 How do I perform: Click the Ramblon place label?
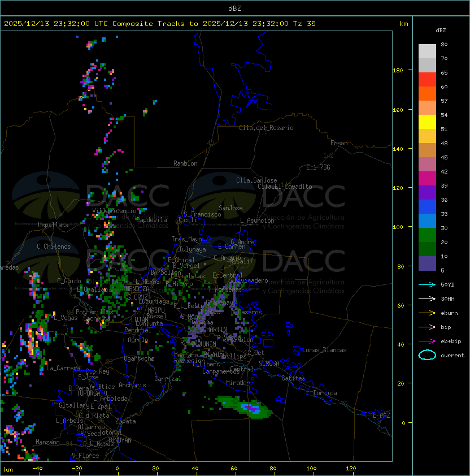[185, 163]
